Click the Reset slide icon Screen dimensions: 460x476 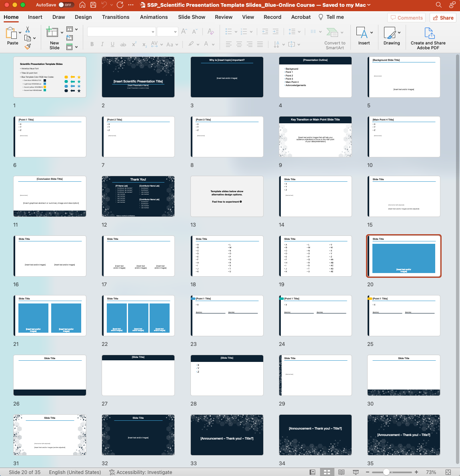[70, 38]
